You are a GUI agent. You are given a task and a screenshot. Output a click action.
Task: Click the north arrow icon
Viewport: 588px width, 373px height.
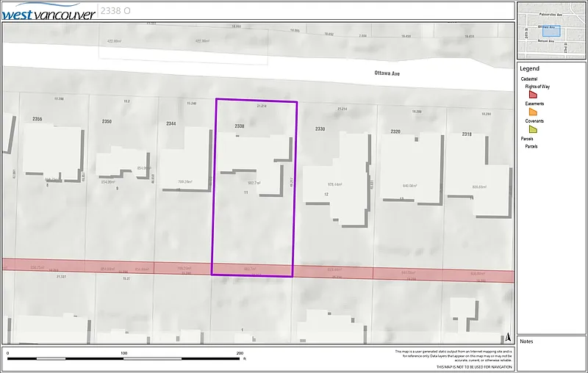507,336
